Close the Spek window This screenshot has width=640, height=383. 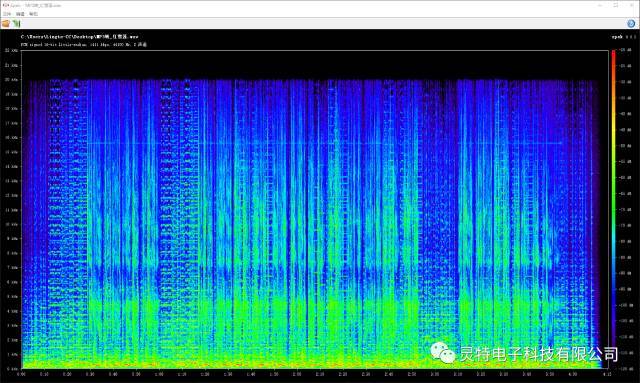[631, 5]
